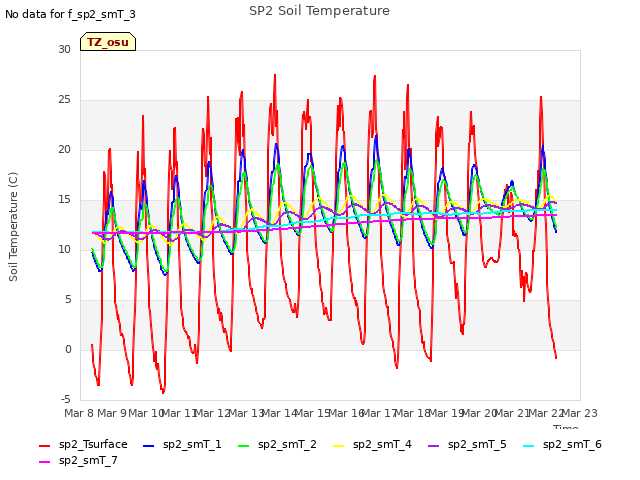Toggle the sp2_smT_4 legend entry
The height and width of the screenshot is (480, 640).
[372, 444]
